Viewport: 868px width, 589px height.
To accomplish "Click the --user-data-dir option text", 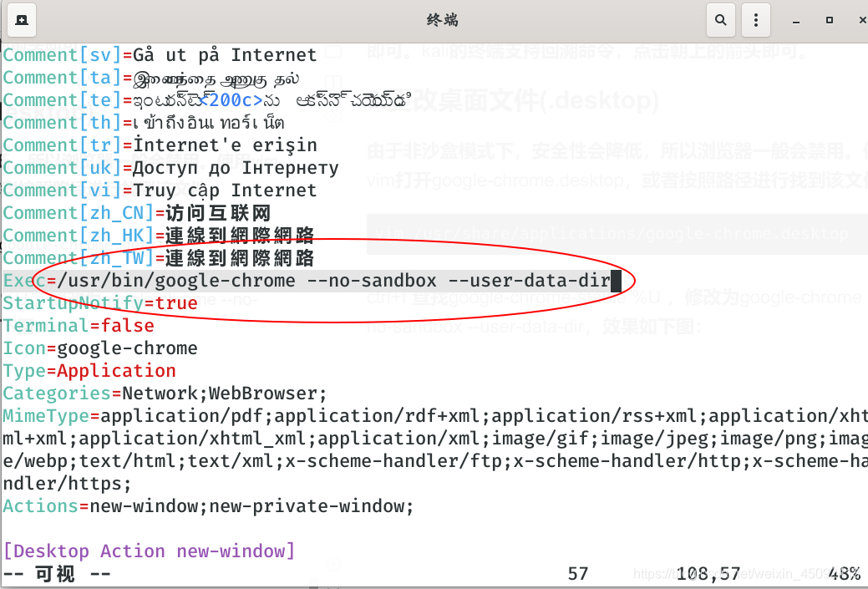I will click(x=529, y=281).
